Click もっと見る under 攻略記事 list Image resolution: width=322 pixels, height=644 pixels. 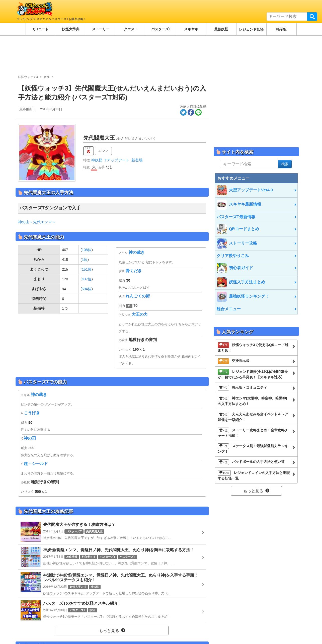coord(112,630)
